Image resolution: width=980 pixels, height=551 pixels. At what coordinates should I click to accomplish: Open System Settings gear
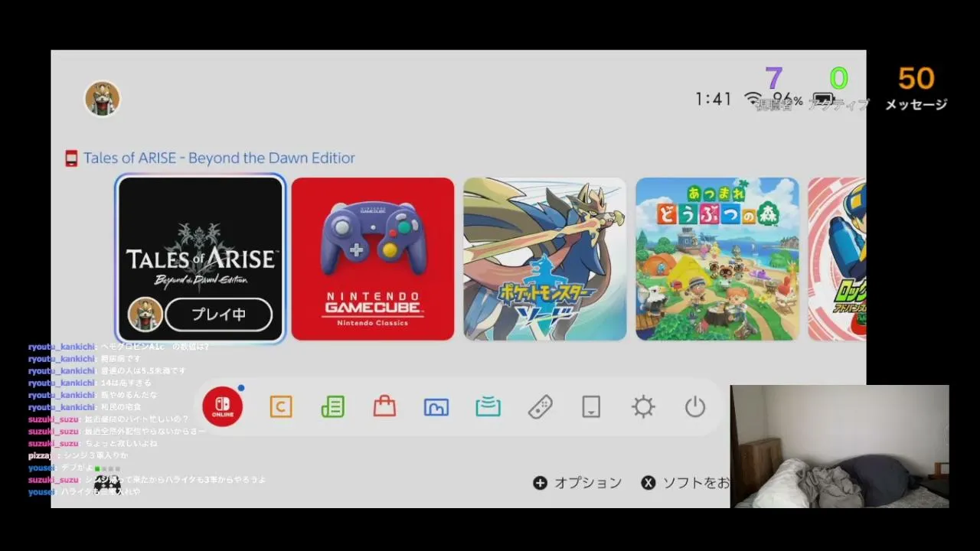(x=643, y=407)
